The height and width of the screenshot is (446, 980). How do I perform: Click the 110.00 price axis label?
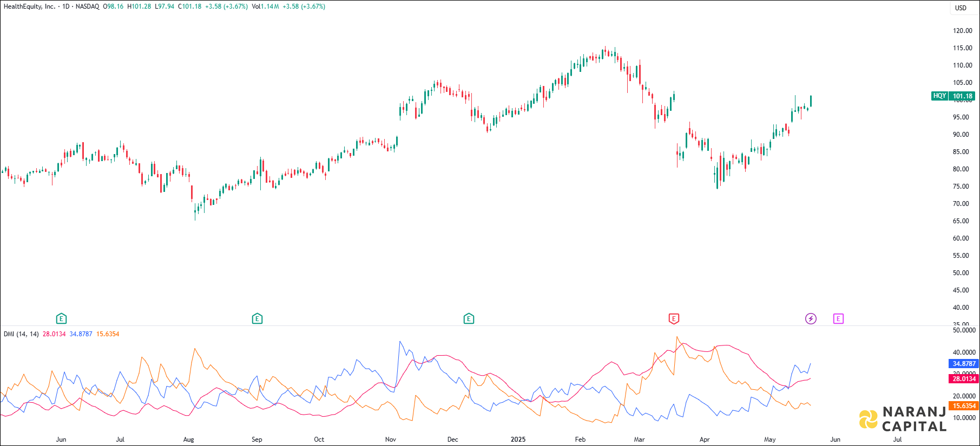click(x=963, y=65)
